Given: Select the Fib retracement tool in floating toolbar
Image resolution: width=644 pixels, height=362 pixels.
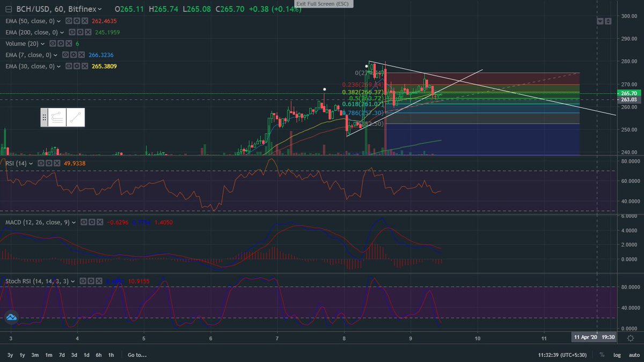Looking at the screenshot, I should point(57,117).
